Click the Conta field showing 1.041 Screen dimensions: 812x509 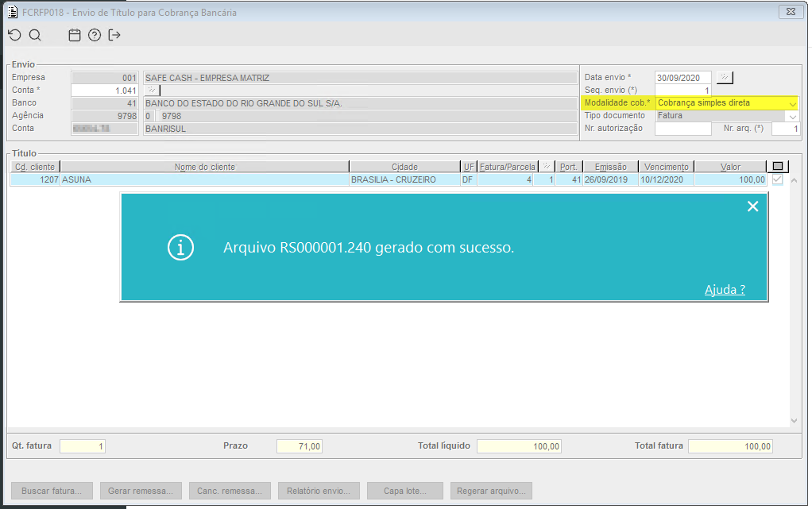click(x=105, y=90)
